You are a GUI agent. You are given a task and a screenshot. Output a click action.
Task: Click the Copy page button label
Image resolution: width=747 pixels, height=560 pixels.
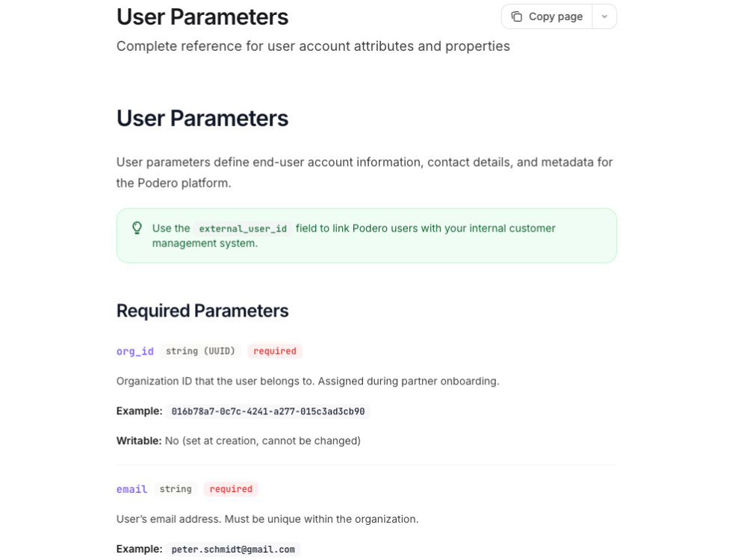[x=556, y=16]
